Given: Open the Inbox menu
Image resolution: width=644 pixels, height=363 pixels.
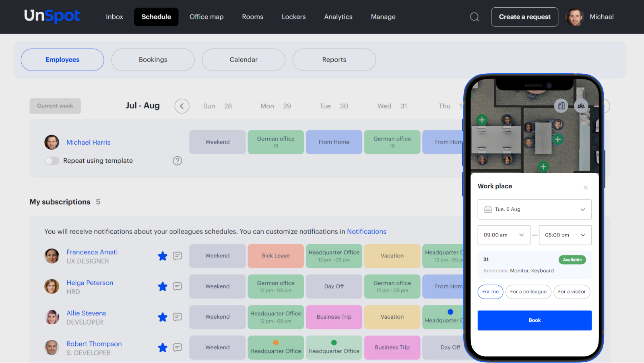Looking at the screenshot, I should coord(114,17).
